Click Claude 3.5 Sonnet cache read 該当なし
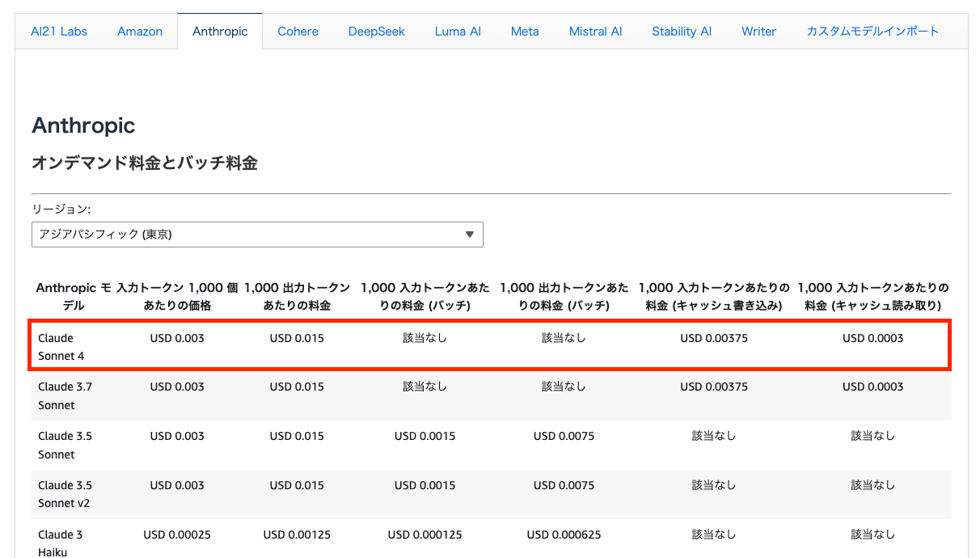Screen dimensions: 980x558 point(872,436)
